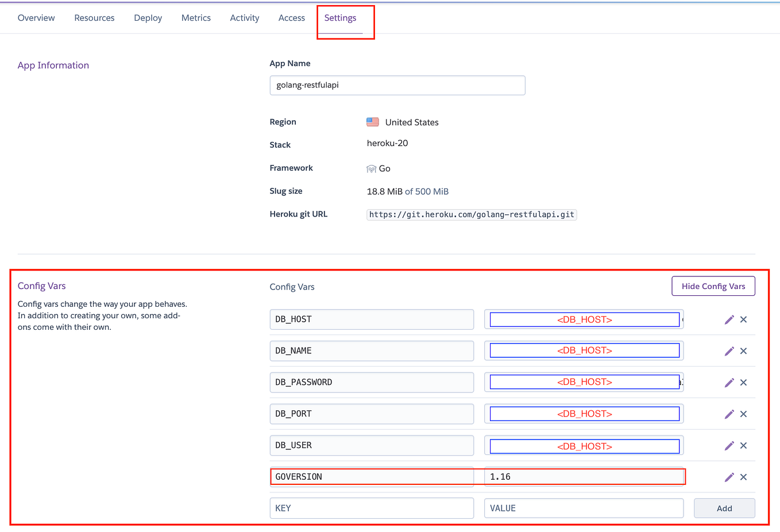Screen dimensions: 780x532
Task: Click the United States flag icon
Action: pyautogui.click(x=372, y=122)
